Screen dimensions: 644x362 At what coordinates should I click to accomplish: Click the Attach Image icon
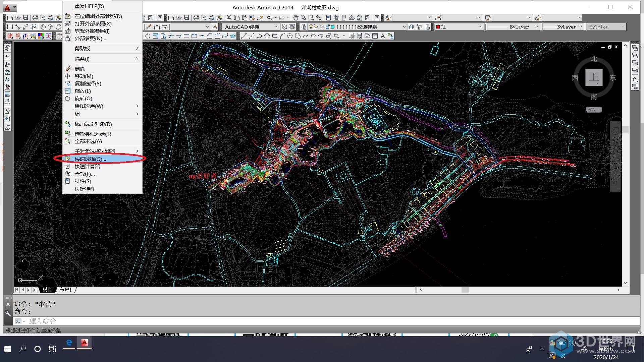[x=7, y=94]
